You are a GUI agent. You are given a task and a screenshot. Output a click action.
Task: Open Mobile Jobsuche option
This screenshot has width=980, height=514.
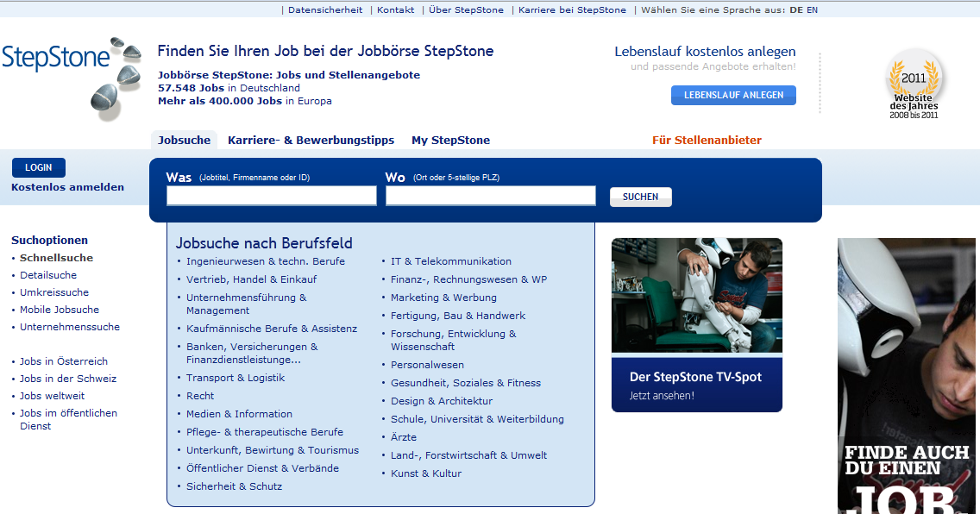click(x=60, y=310)
